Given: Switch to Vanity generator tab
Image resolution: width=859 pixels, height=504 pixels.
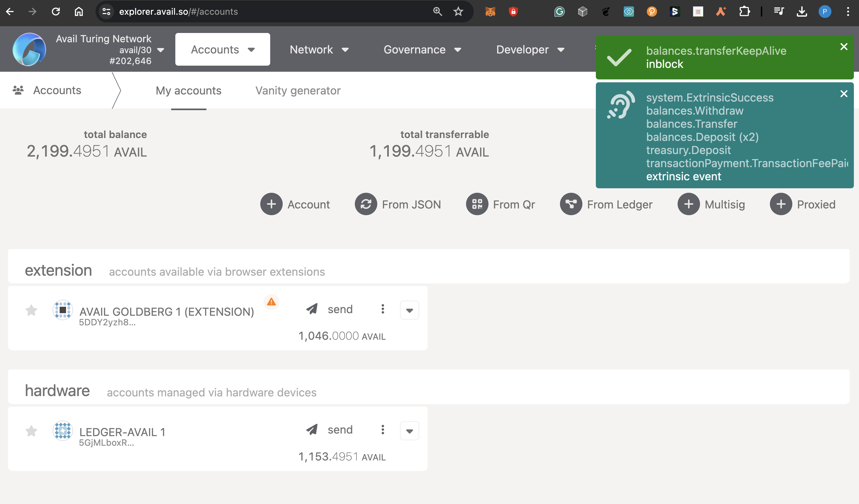Looking at the screenshot, I should click(298, 91).
